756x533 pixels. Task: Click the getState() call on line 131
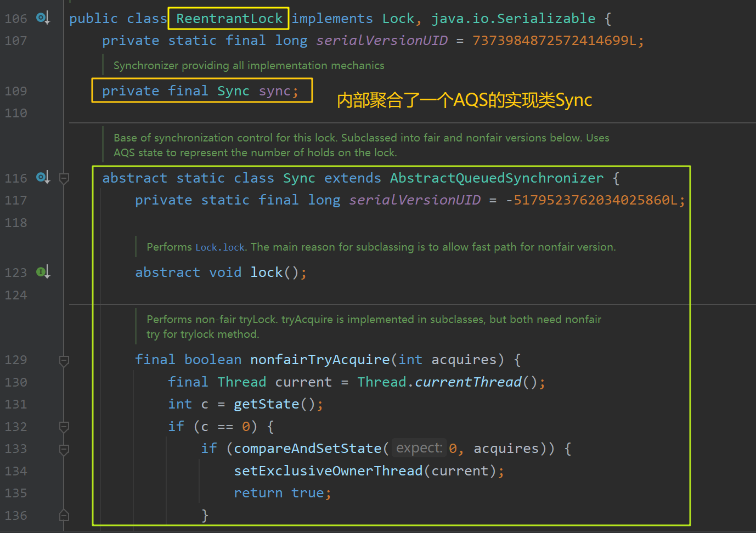[267, 404]
